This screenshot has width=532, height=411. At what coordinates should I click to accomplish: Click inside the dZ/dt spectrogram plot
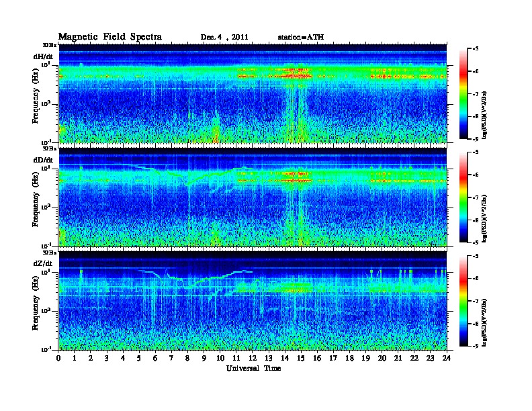click(x=253, y=301)
